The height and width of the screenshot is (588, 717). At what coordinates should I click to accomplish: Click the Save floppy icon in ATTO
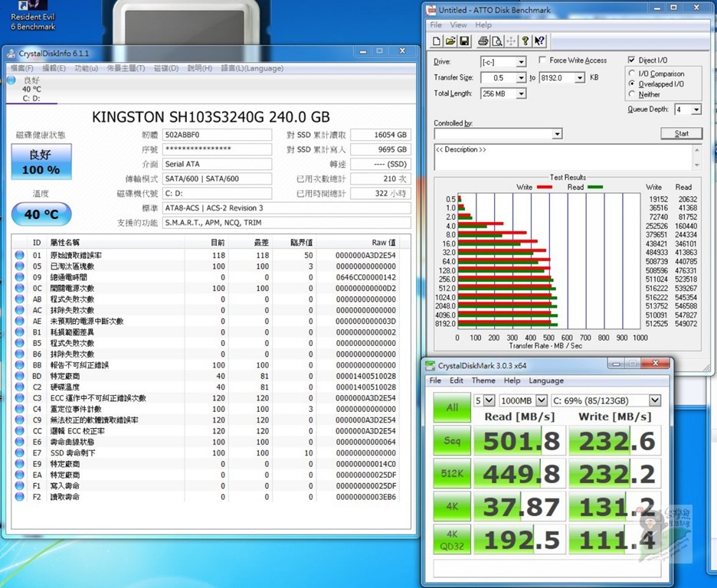point(465,41)
